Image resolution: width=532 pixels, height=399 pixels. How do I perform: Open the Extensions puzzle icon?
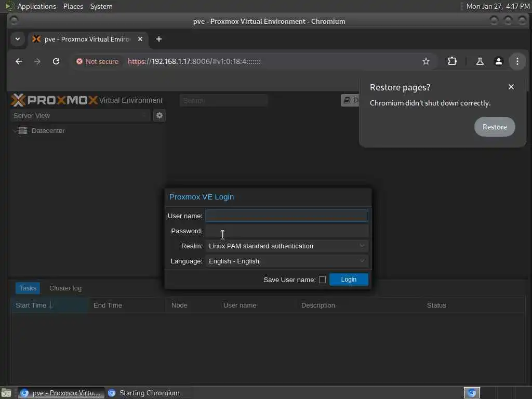point(453,61)
